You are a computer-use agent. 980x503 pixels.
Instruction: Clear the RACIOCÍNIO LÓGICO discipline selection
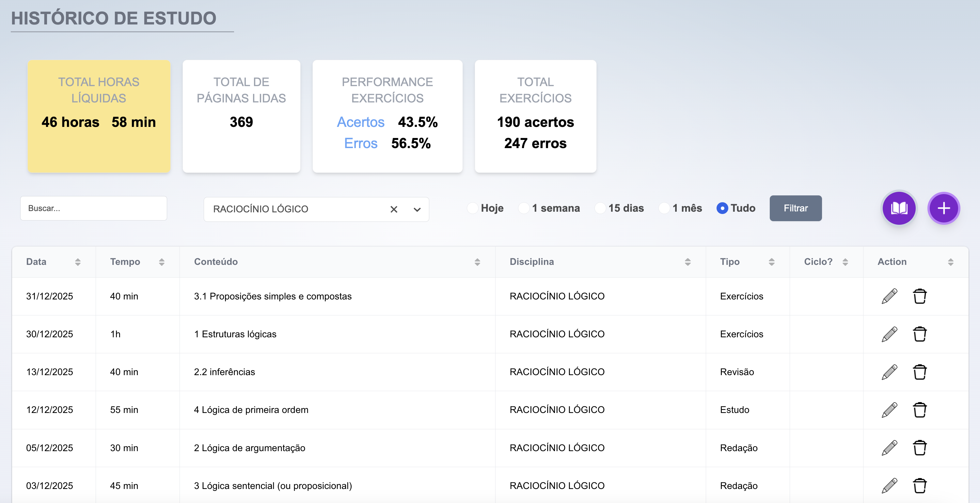pos(394,209)
